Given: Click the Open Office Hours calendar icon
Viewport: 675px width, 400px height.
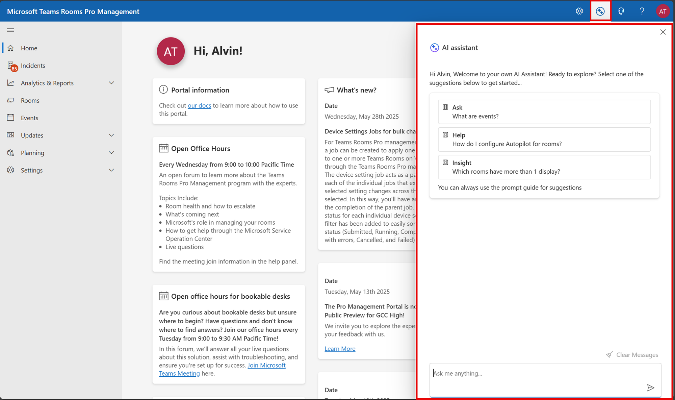Looking at the screenshot, I should (164, 149).
